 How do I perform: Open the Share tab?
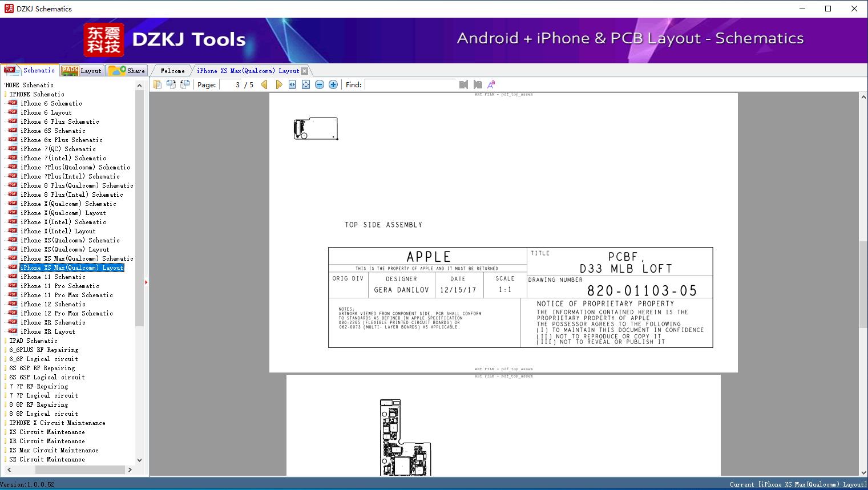click(x=127, y=70)
